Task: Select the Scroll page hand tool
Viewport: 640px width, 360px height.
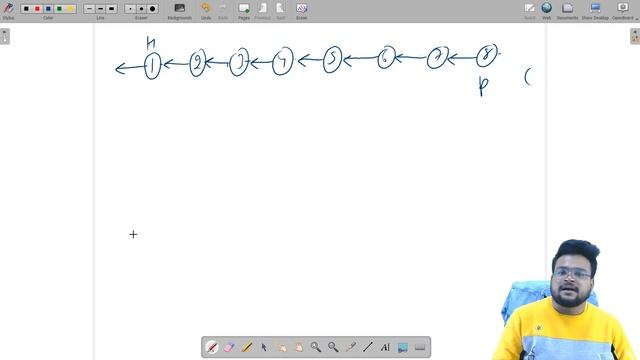Action: (299, 347)
